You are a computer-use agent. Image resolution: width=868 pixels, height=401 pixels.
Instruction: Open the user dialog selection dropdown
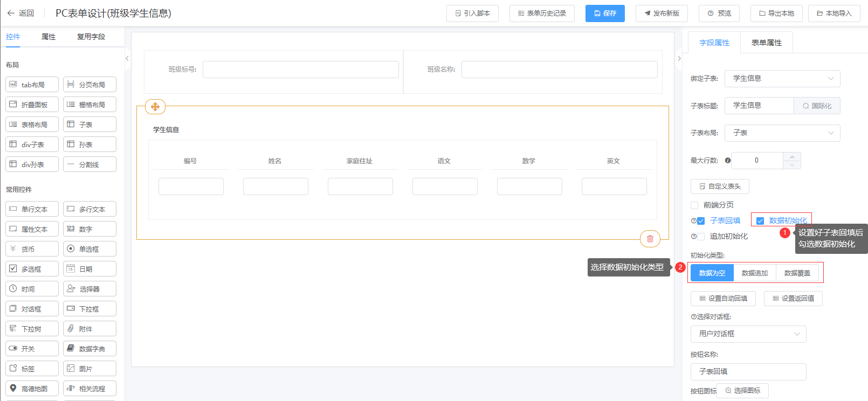748,334
